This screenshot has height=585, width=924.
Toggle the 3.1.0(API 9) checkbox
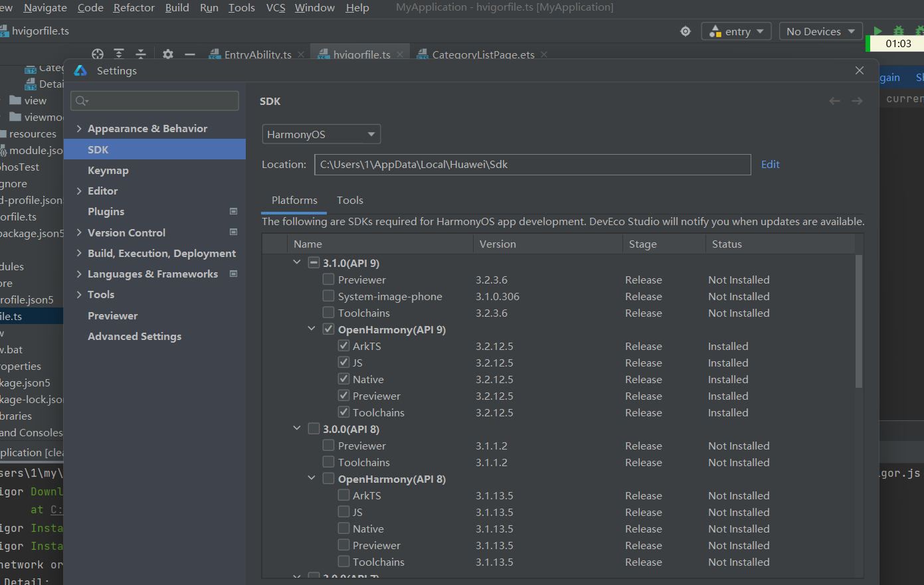tap(314, 263)
